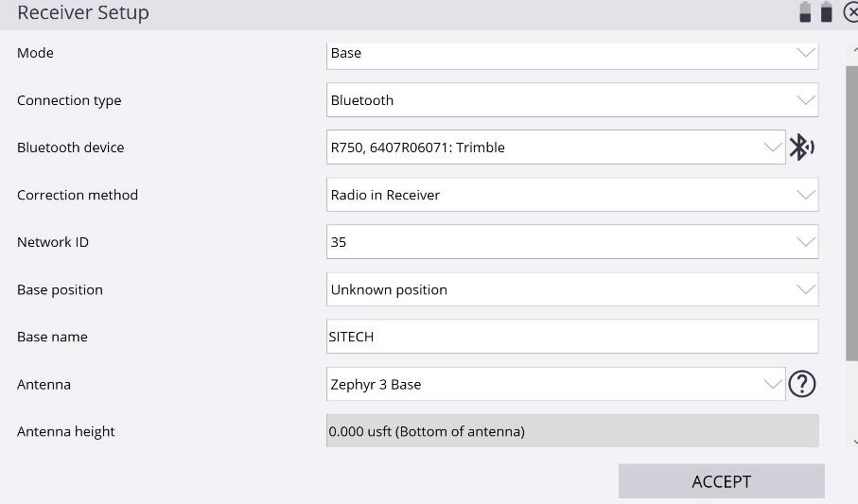Close the Receiver Setup dialog
The height and width of the screenshot is (504, 858).
pyautogui.click(x=849, y=13)
